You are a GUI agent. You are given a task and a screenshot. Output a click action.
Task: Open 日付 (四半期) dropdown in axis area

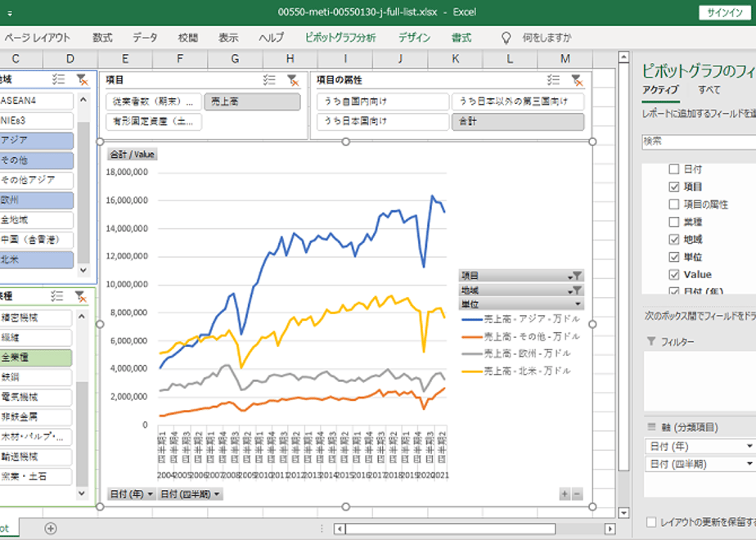[749, 464]
